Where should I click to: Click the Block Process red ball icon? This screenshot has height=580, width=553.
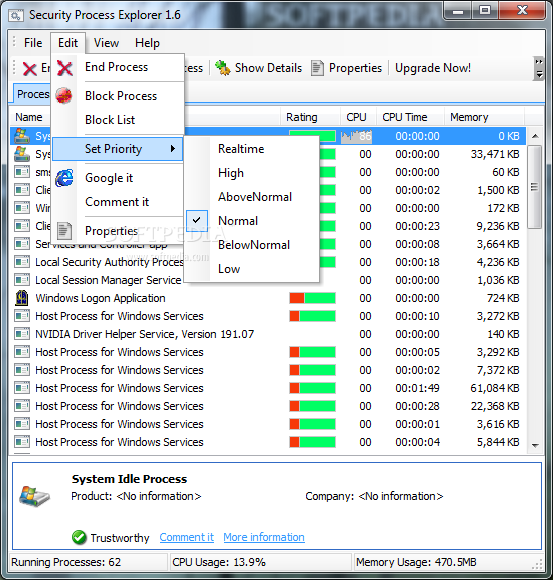point(64,96)
